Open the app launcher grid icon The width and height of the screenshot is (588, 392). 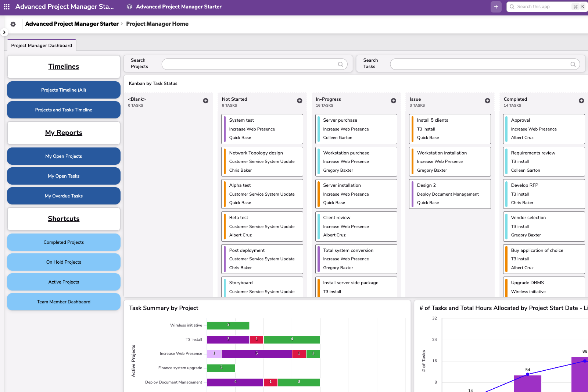pos(7,7)
